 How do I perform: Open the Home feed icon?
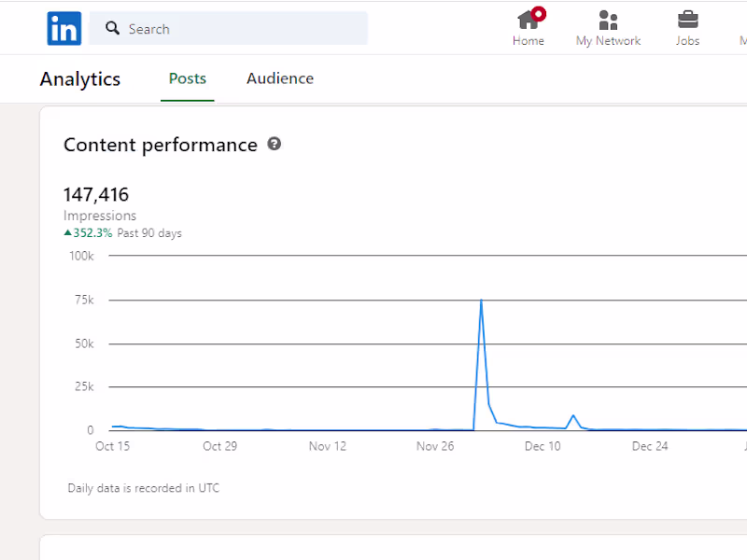[x=529, y=20]
